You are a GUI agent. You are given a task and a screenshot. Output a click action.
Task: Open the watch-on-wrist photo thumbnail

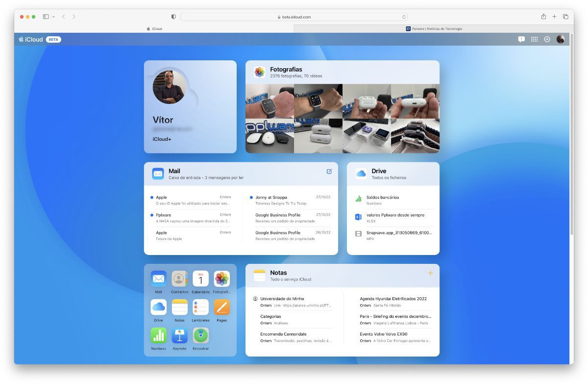coord(318,101)
